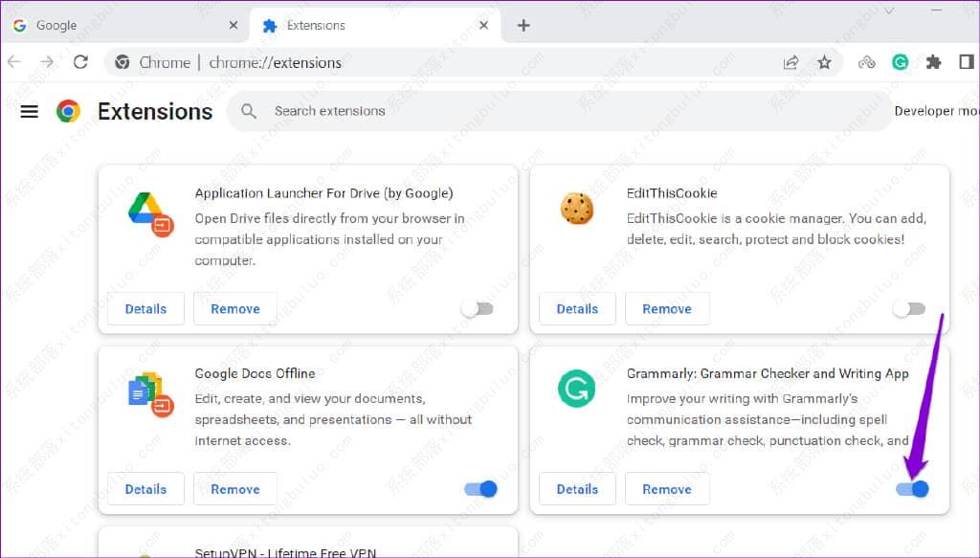This screenshot has width=980, height=558.
Task: Toggle the browser side panel
Action: click(x=967, y=62)
